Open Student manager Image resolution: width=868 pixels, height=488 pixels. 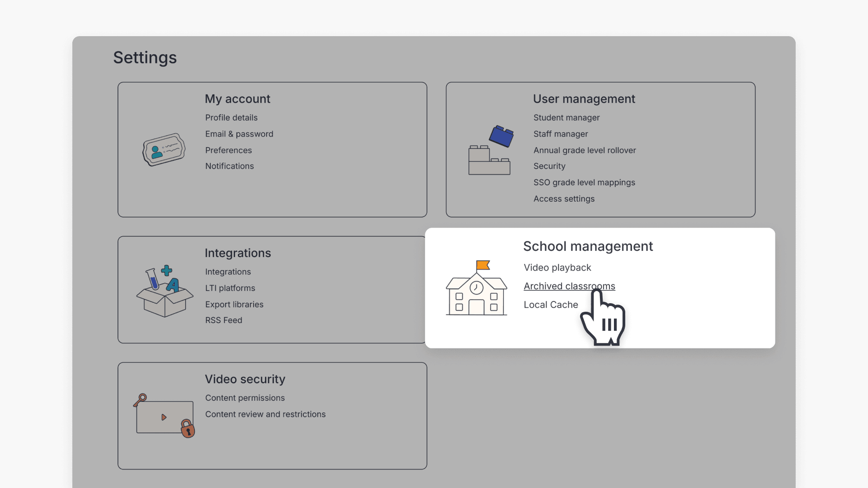point(566,117)
